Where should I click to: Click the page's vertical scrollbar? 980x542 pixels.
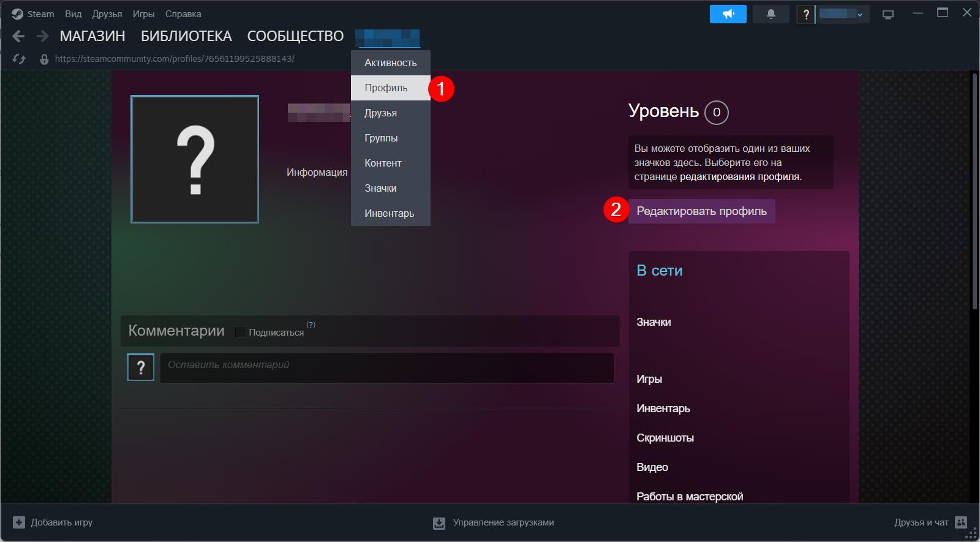pyautogui.click(x=974, y=191)
